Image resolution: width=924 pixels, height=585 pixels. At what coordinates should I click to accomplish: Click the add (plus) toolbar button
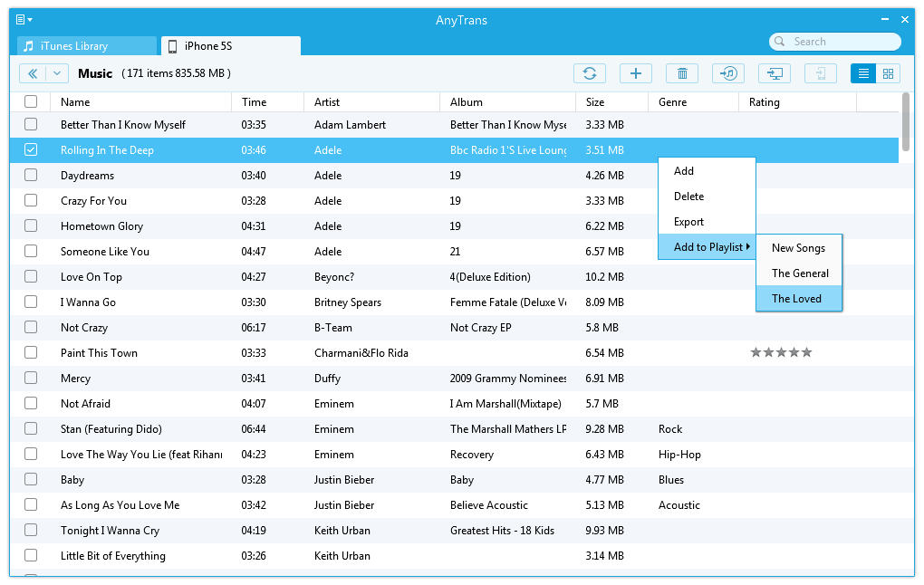[635, 73]
